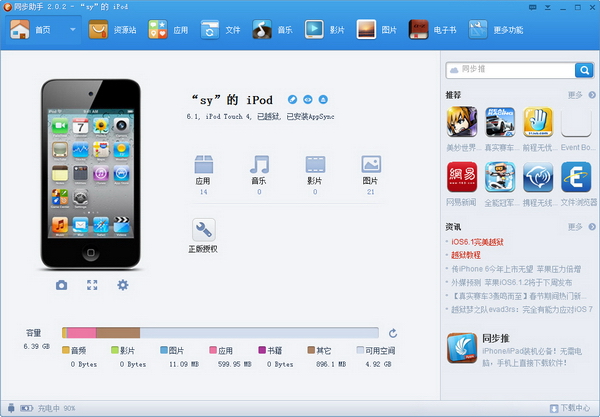Viewport: 600px width, 417px height.
Task: Click the fullscreen expand icon below device
Action: (92, 285)
